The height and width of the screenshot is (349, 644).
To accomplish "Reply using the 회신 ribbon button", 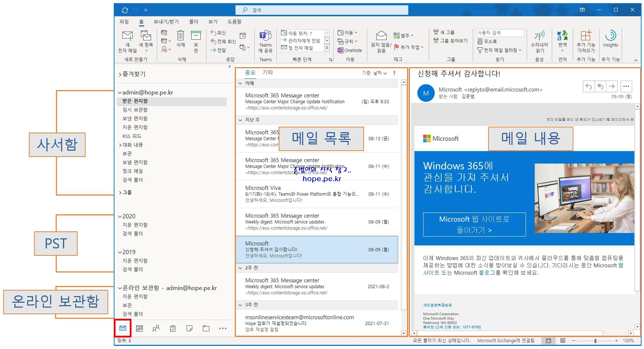I will point(218,33).
